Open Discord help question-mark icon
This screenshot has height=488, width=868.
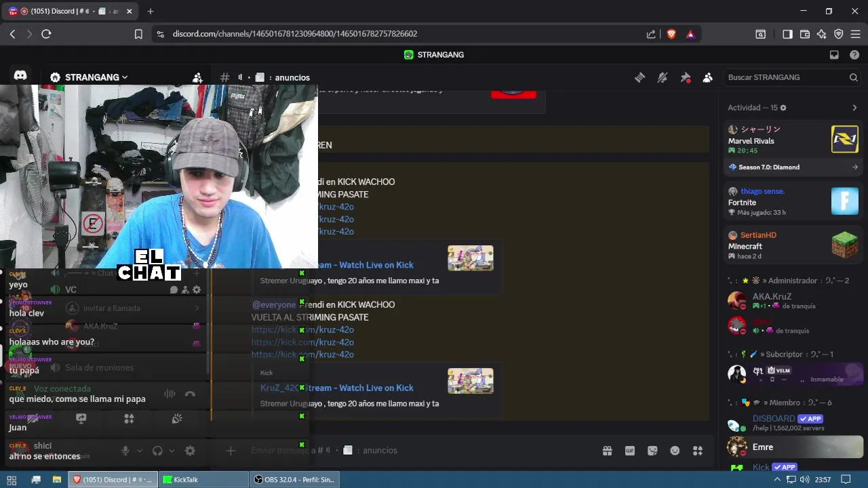[854, 55]
